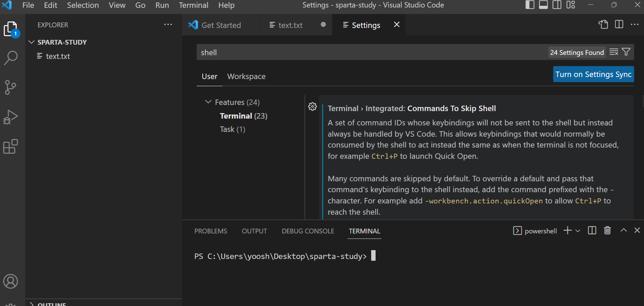644x306 pixels.
Task: Open the settings filter menu
Action: pyautogui.click(x=626, y=52)
